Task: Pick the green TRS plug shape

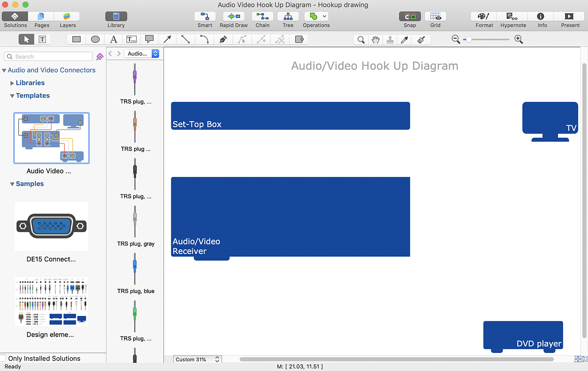Action: coord(135,316)
